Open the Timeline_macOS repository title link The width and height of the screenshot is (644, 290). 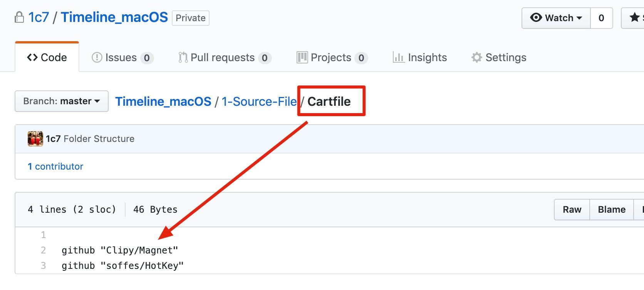[114, 17]
